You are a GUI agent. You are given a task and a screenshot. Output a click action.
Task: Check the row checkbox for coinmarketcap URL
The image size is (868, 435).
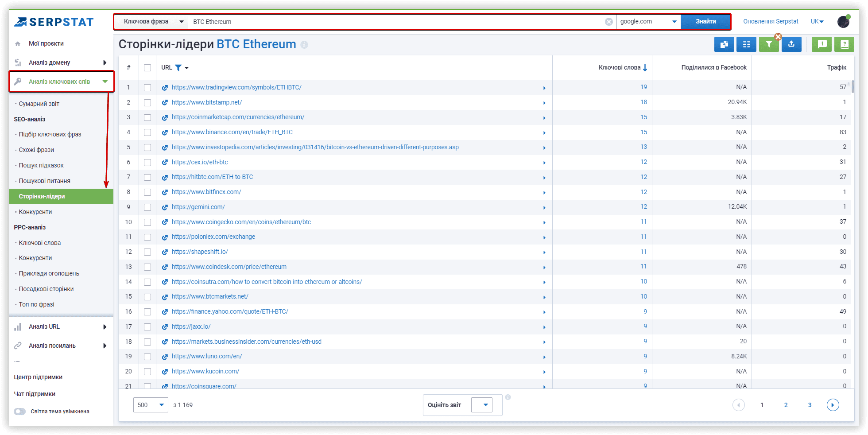147,118
